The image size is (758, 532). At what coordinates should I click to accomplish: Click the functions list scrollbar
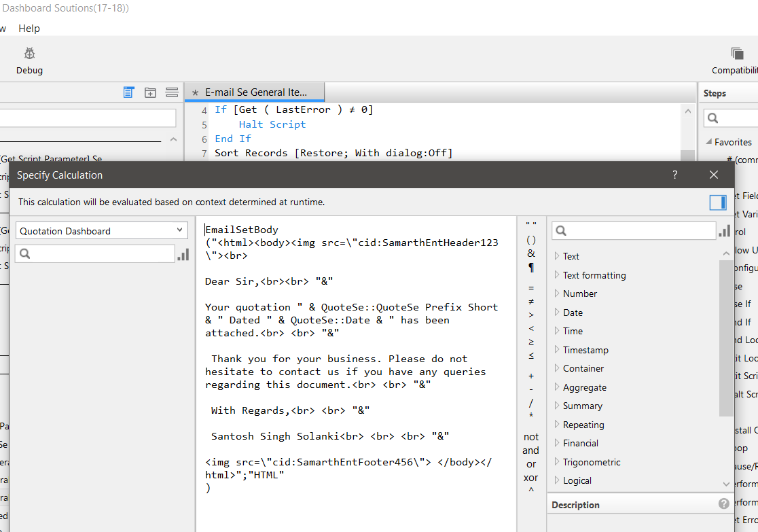point(726,338)
